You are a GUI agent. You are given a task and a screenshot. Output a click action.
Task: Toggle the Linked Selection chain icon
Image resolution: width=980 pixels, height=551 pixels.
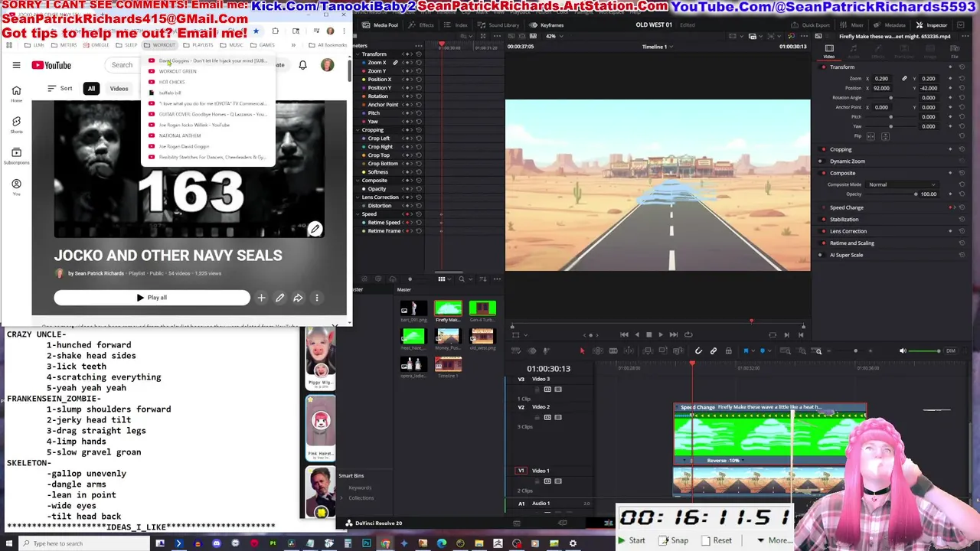pos(714,351)
